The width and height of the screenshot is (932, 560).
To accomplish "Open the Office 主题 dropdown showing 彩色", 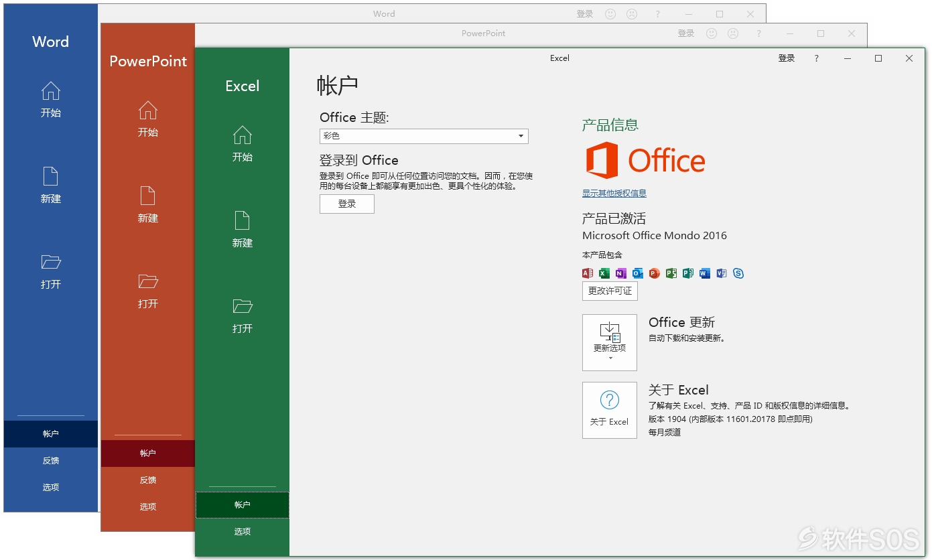I will (424, 136).
